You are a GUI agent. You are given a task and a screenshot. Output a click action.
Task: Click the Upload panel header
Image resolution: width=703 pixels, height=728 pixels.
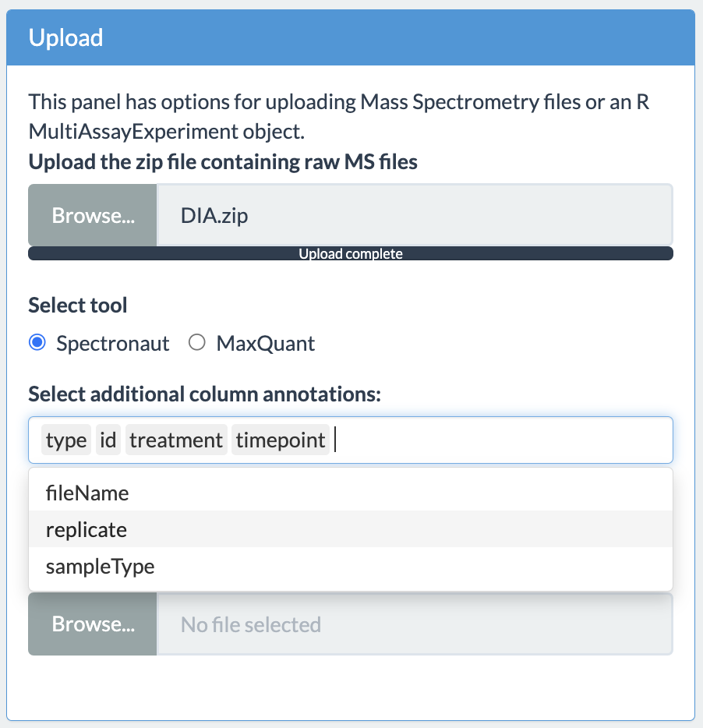(351, 37)
